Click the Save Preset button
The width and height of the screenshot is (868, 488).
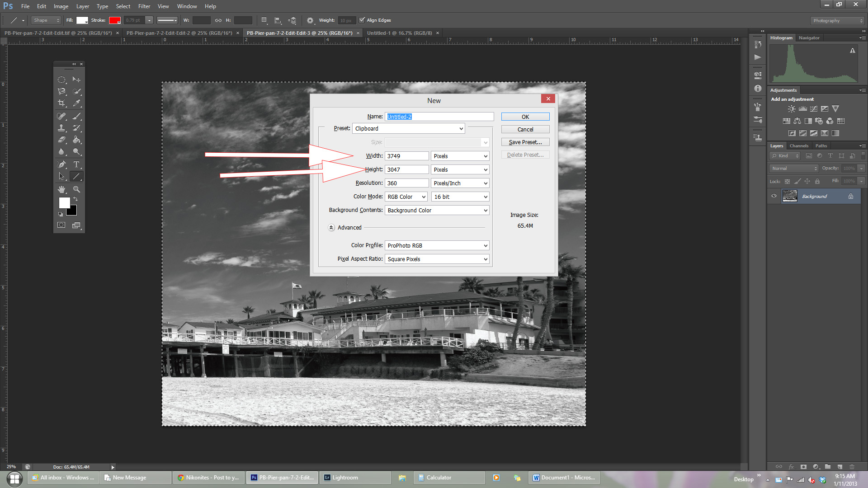click(525, 142)
